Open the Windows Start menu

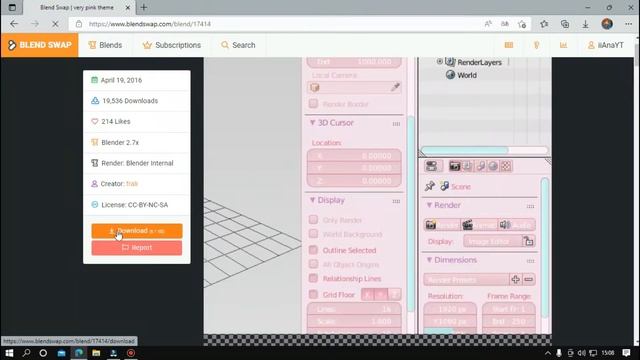[x=9, y=353]
